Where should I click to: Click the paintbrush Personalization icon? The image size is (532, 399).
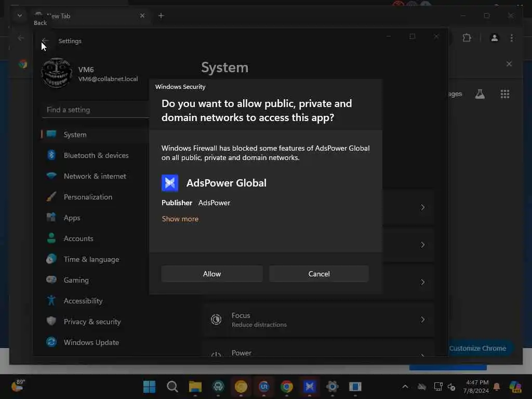point(51,196)
